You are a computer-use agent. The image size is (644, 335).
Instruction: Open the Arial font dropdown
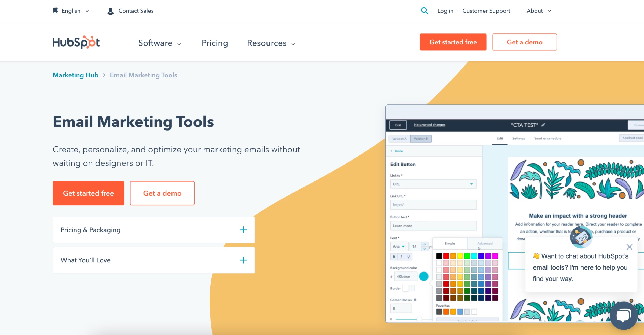399,247
